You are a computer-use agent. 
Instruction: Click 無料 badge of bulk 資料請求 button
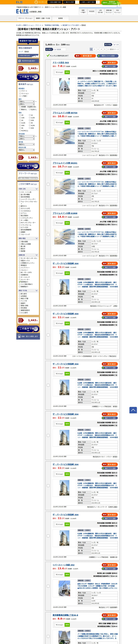click(78, 56)
